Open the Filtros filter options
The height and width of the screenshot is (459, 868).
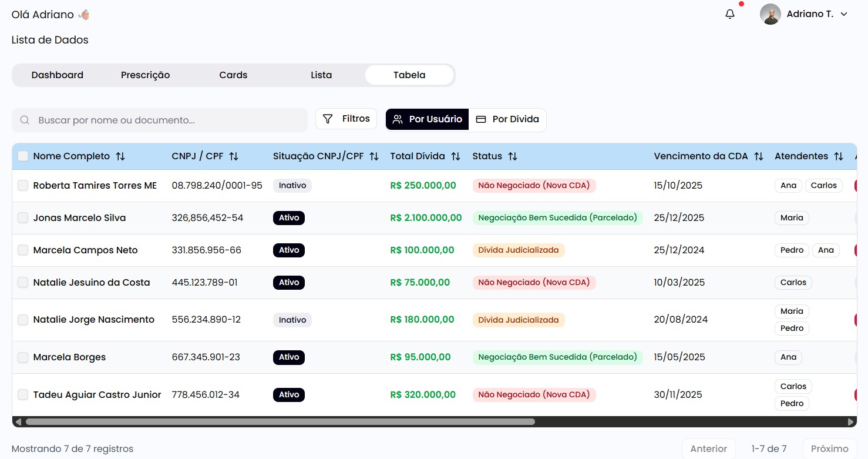click(x=346, y=119)
